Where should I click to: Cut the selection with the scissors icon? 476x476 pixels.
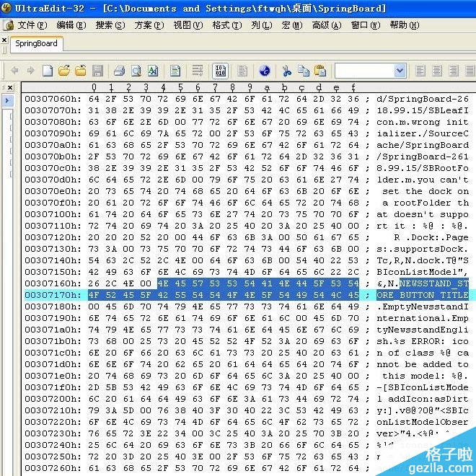286,71
